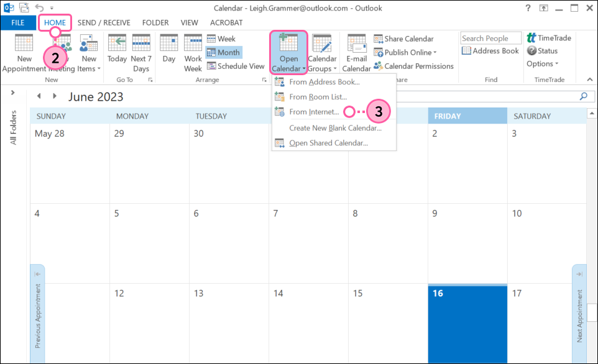Screen dimensions: 598x364
Task: Select the Month view button
Action: coord(224,52)
